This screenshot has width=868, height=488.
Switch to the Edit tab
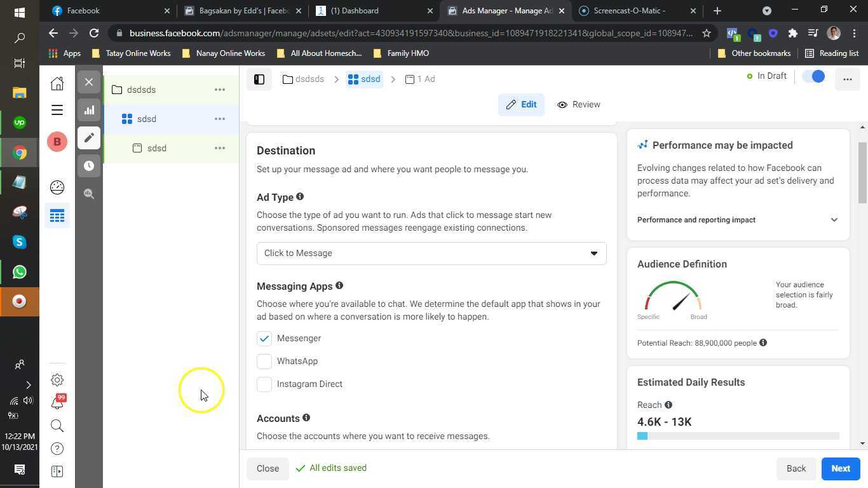pyautogui.click(x=521, y=105)
